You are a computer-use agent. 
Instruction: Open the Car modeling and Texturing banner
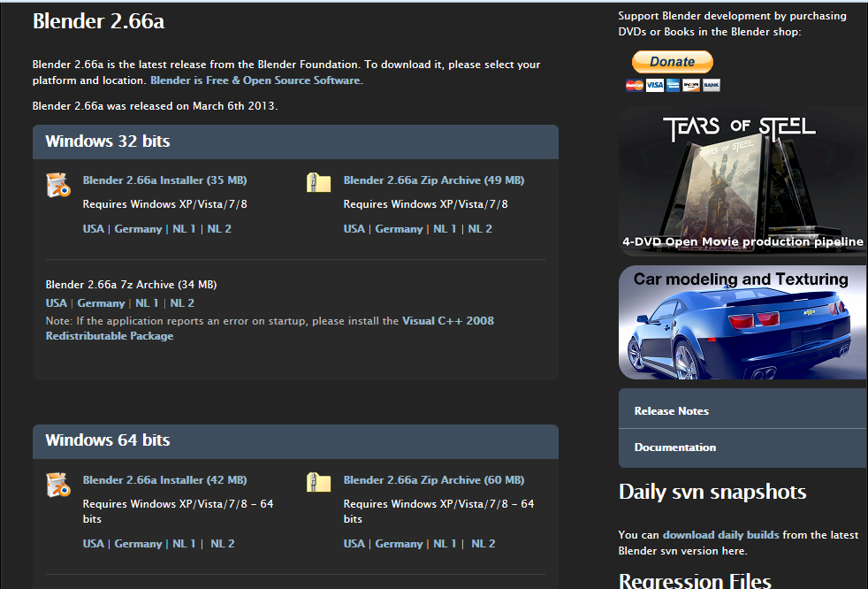point(742,323)
